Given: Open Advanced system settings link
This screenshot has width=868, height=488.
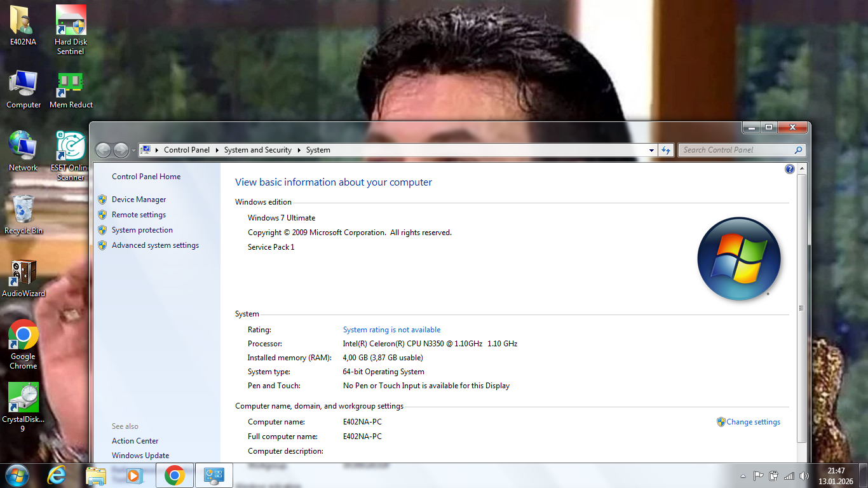Looking at the screenshot, I should pyautogui.click(x=155, y=245).
